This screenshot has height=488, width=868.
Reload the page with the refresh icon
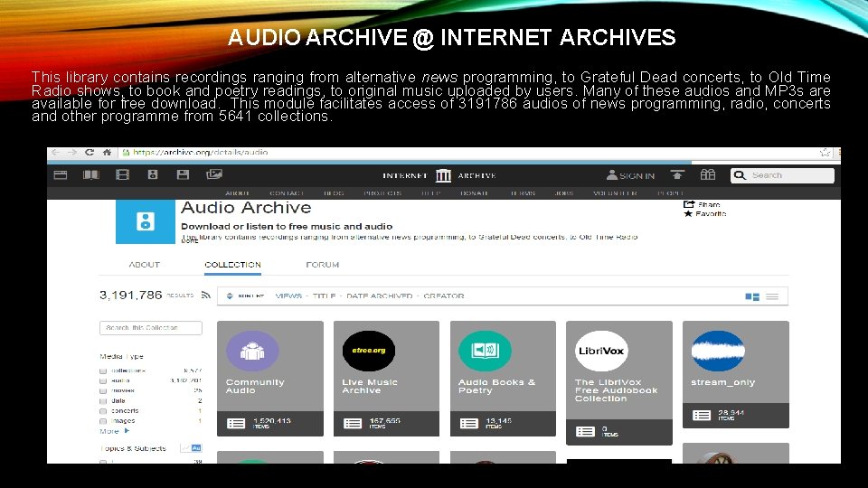[x=90, y=152]
